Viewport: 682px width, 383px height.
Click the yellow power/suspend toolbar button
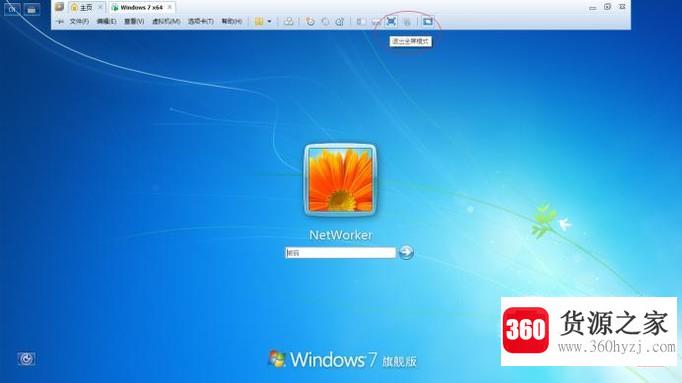click(x=259, y=21)
